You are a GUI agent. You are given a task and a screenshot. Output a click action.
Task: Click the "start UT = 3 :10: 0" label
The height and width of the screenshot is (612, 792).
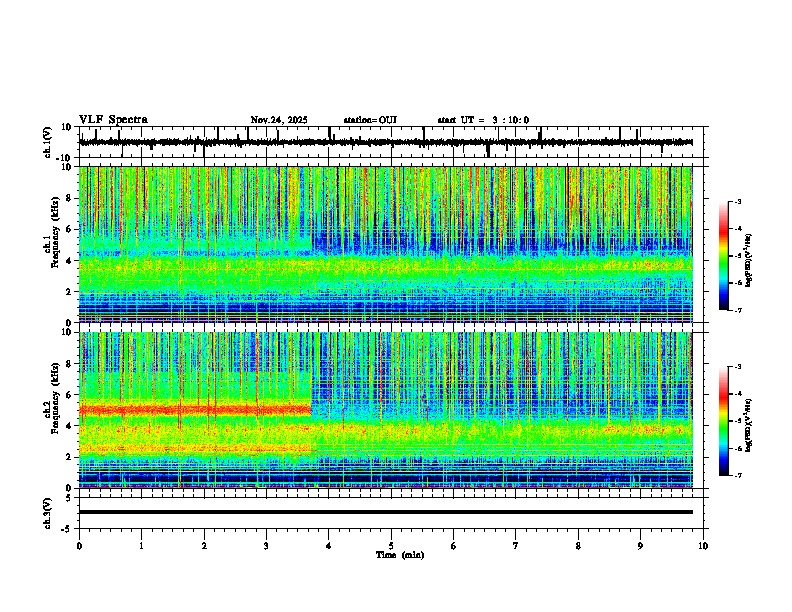(483, 120)
